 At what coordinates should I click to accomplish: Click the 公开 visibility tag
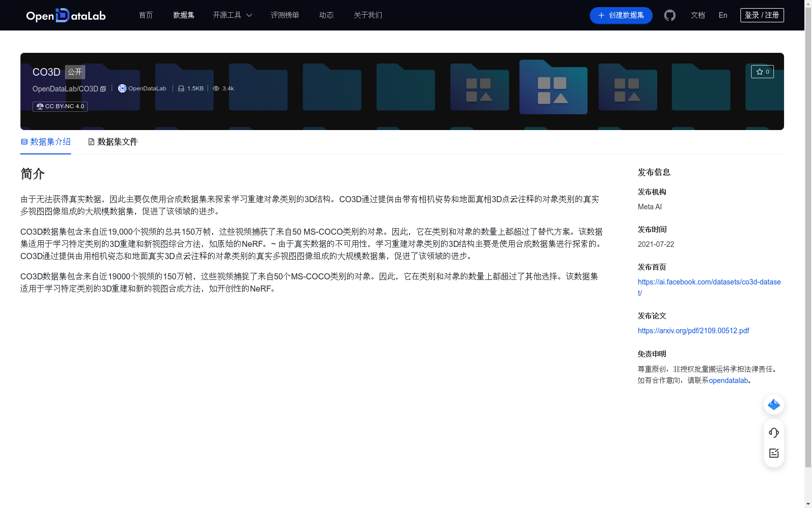pos(75,72)
